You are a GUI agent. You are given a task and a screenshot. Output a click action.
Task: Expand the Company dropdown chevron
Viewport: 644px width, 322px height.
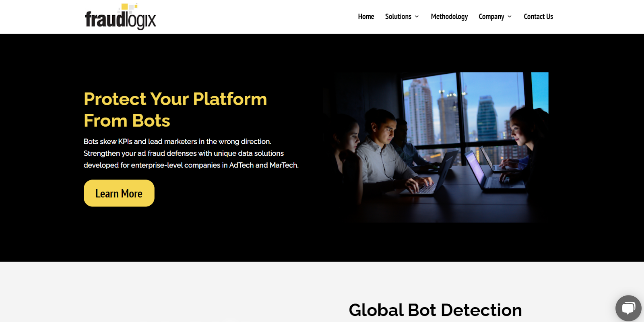tap(510, 17)
